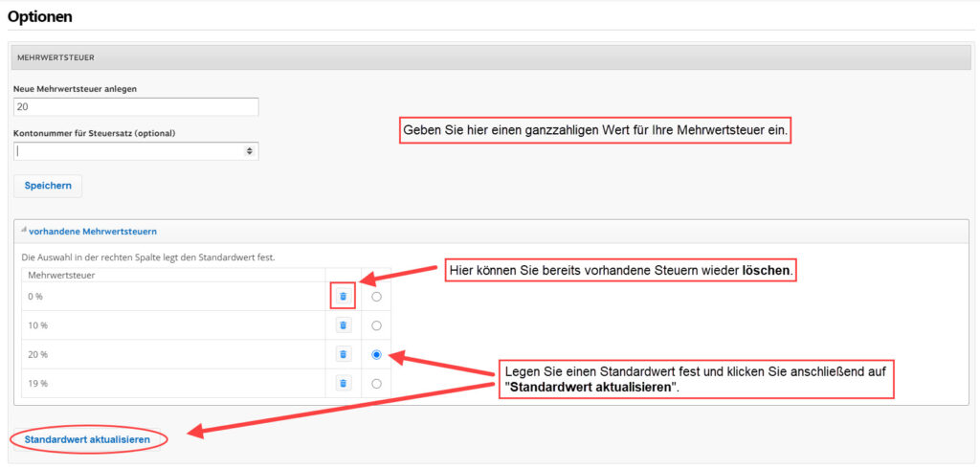The image size is (980, 469).
Task: Delete the 19 % tax entry
Action: tap(343, 383)
